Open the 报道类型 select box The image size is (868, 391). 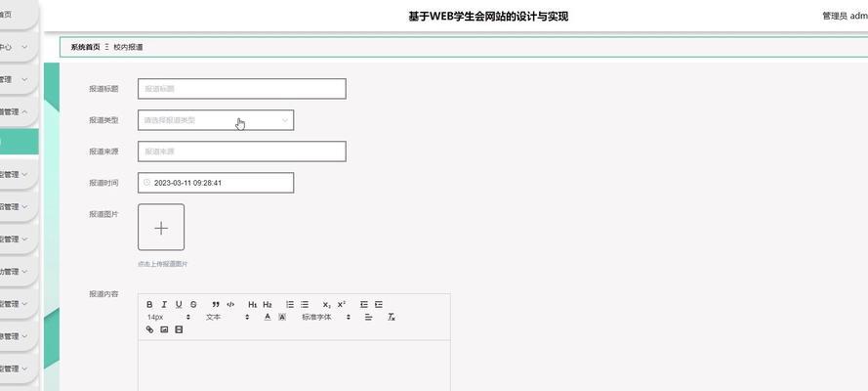click(x=216, y=120)
